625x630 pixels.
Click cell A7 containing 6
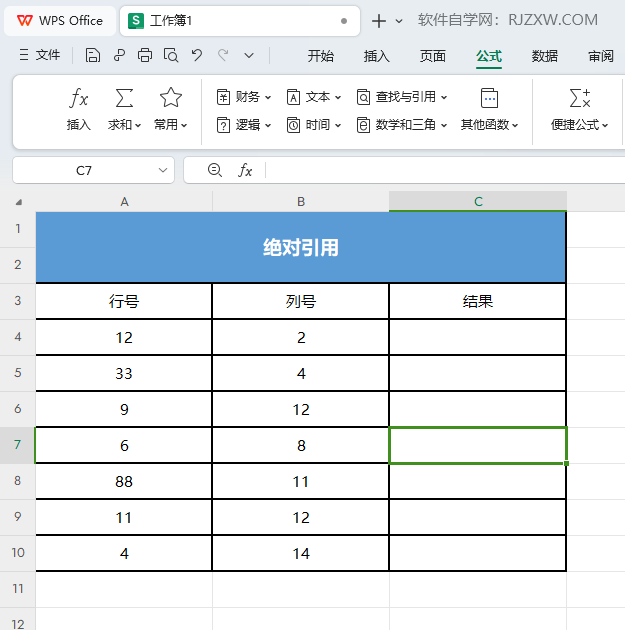124,445
